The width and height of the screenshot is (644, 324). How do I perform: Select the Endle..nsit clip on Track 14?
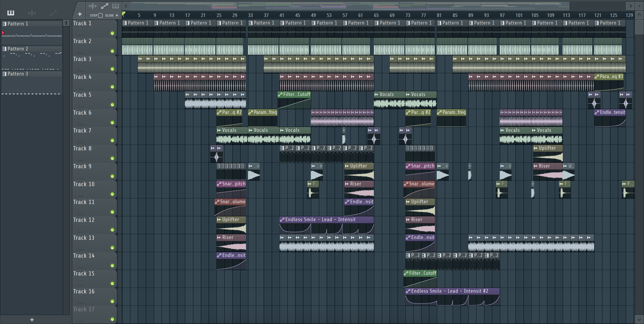click(x=231, y=261)
